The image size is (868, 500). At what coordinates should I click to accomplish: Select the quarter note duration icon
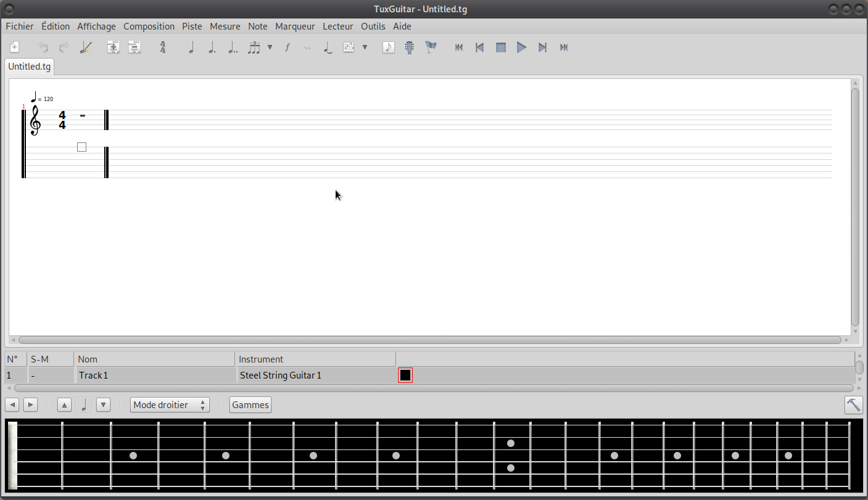click(x=191, y=47)
